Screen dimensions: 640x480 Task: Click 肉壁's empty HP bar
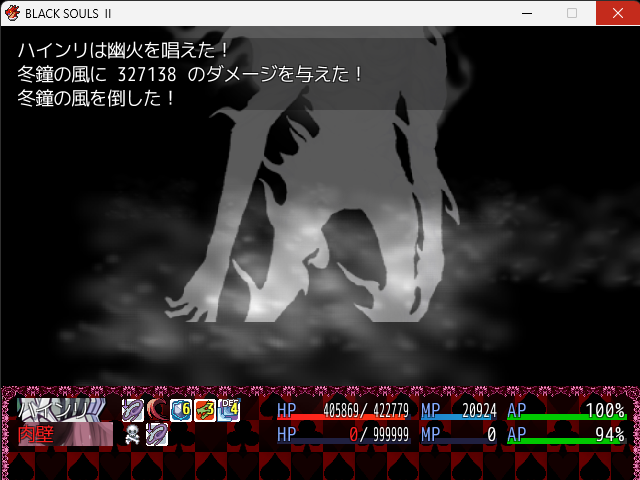pos(344,441)
